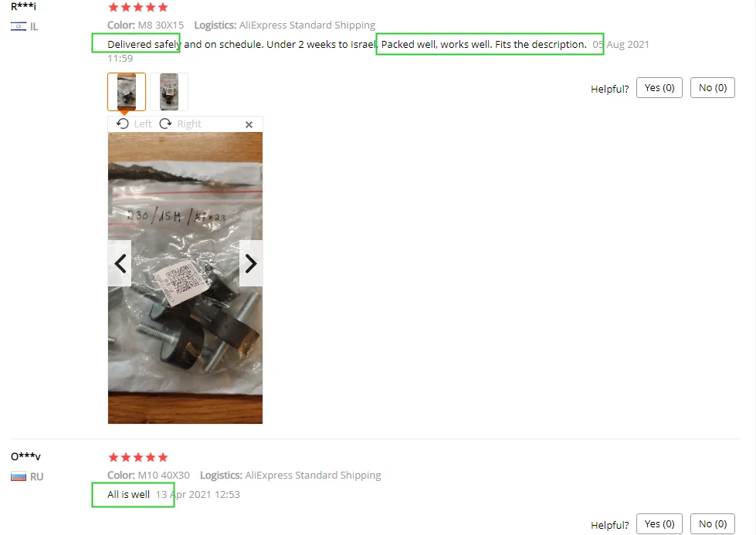The height and width of the screenshot is (535, 756).
Task: Click the Russia flag icon
Action: click(x=19, y=476)
